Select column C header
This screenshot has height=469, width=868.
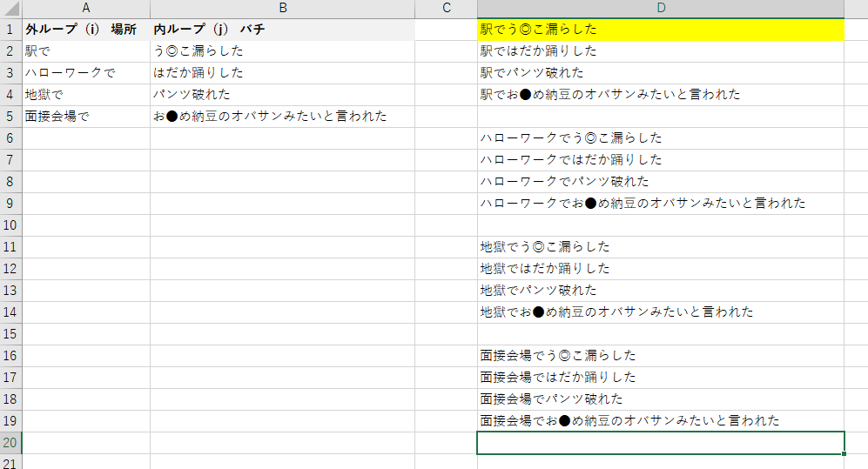coord(446,9)
